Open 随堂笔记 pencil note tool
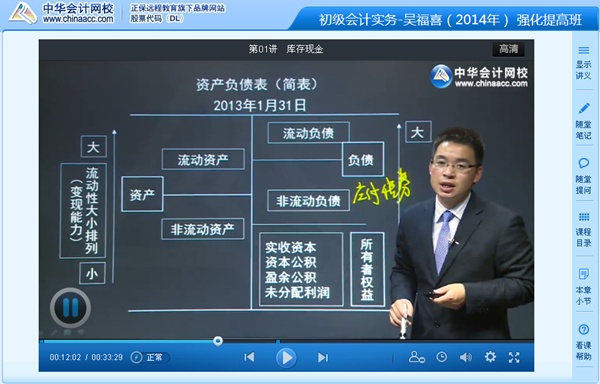Viewport: 600px width, 384px height. coord(584,120)
